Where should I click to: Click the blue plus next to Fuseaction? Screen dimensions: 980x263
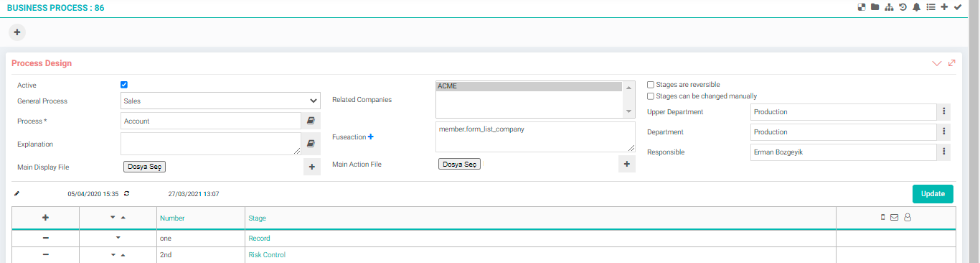(371, 137)
